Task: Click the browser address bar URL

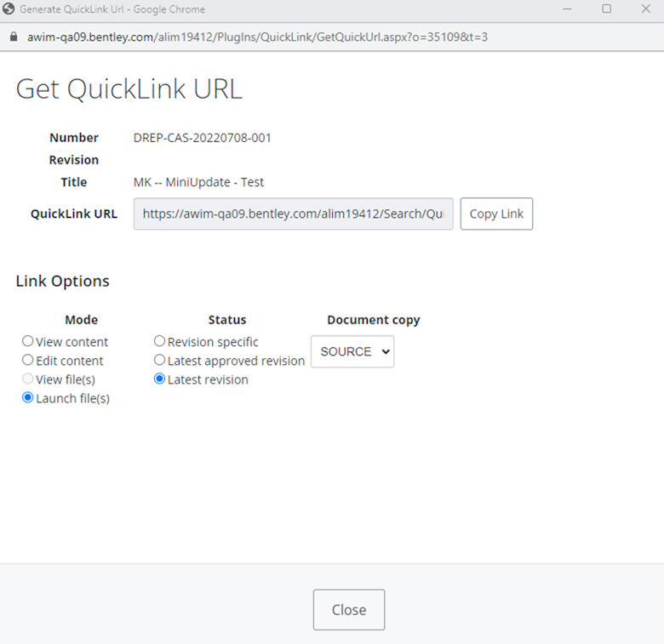Action: (x=257, y=37)
